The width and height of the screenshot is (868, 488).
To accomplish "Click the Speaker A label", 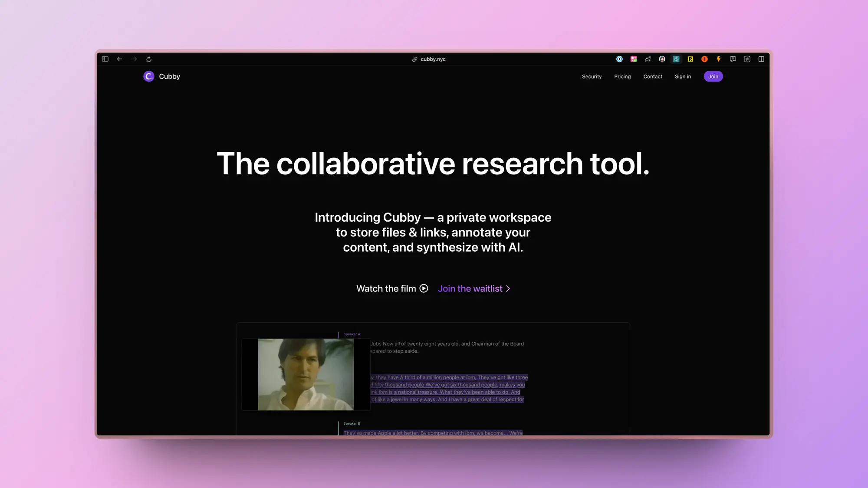I will coord(352,334).
